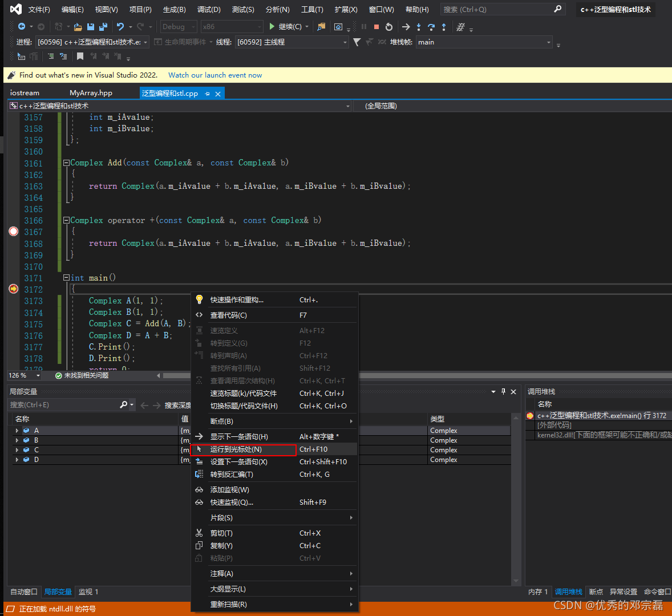Switch to the iostream tab
The width and height of the screenshot is (672, 616).
[x=25, y=93]
